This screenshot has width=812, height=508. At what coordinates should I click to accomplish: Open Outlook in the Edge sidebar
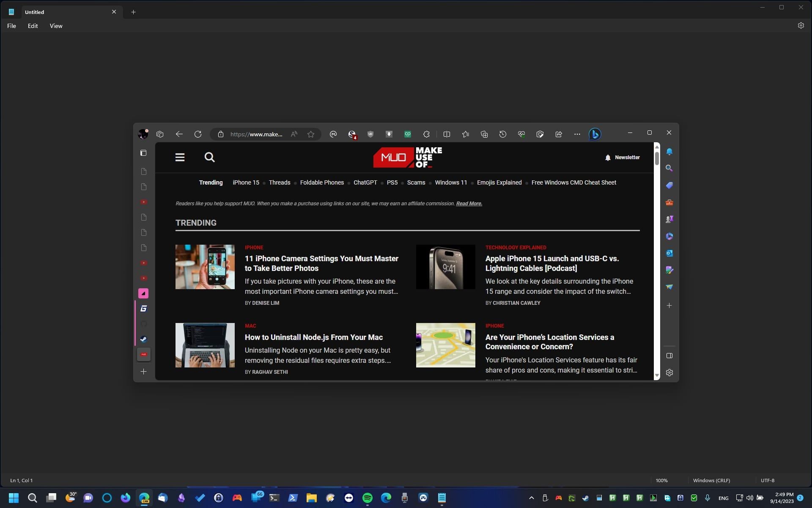669,253
